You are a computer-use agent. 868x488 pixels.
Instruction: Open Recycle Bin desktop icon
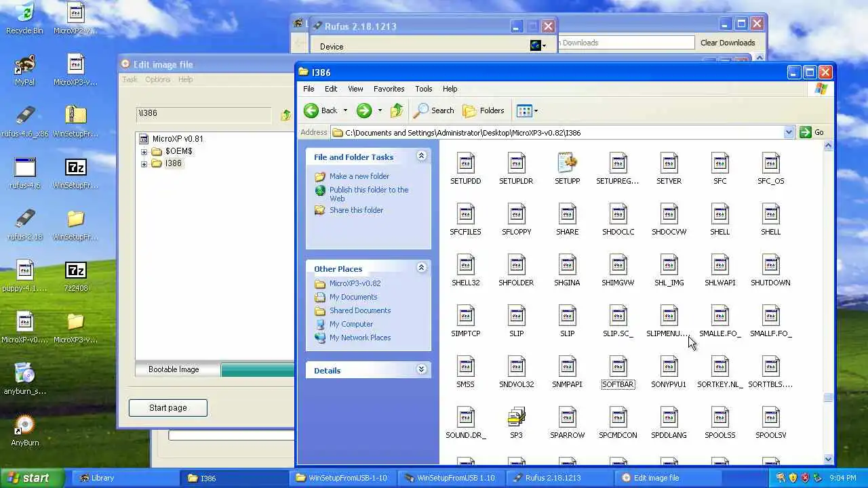click(24, 18)
